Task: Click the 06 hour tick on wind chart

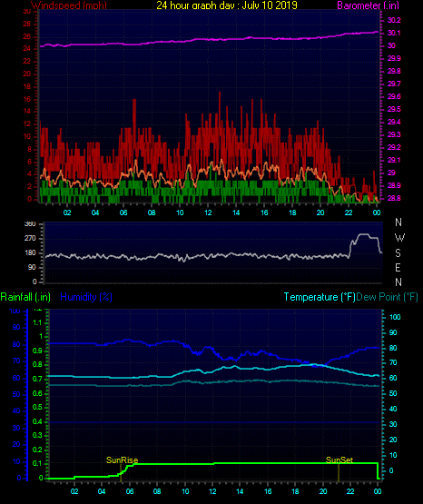Action: (123, 212)
